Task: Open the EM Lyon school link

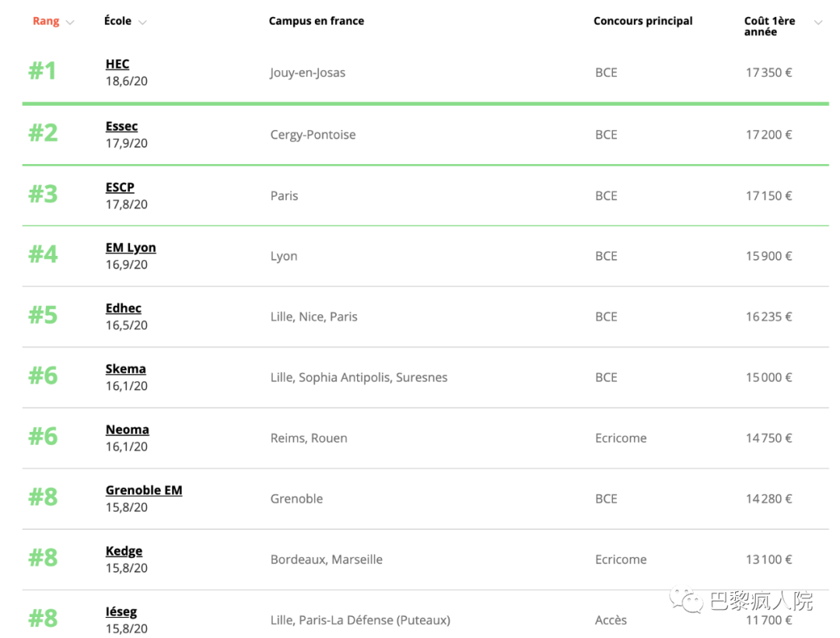Action: click(131, 247)
